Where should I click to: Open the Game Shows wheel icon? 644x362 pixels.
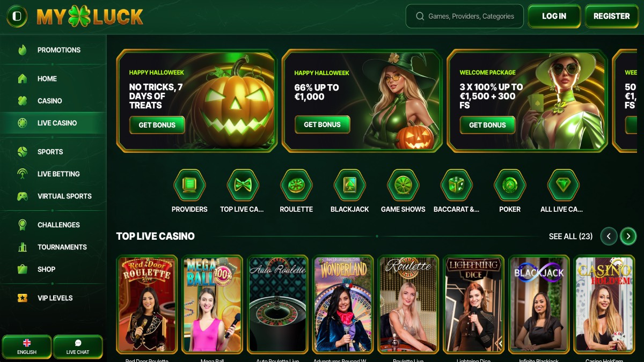click(403, 185)
